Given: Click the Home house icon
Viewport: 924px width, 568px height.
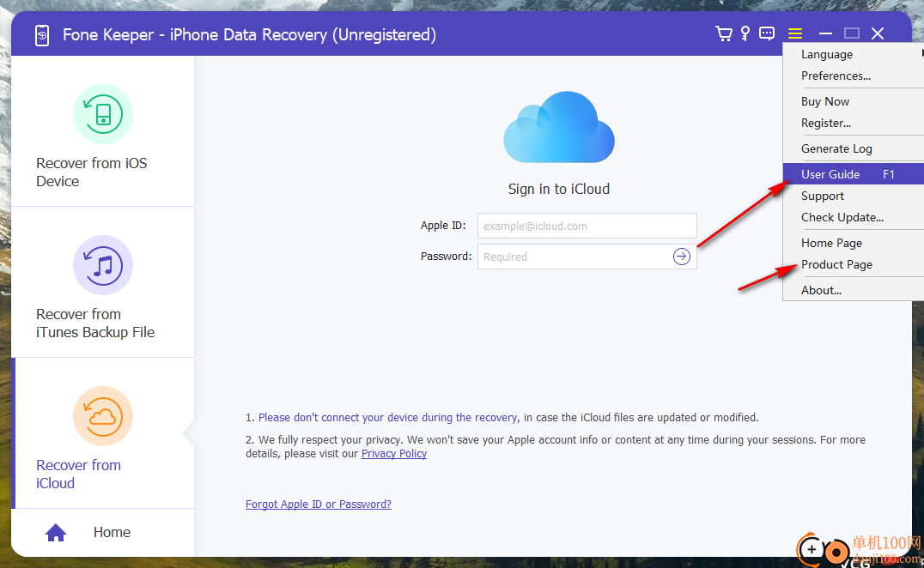Looking at the screenshot, I should [x=56, y=533].
